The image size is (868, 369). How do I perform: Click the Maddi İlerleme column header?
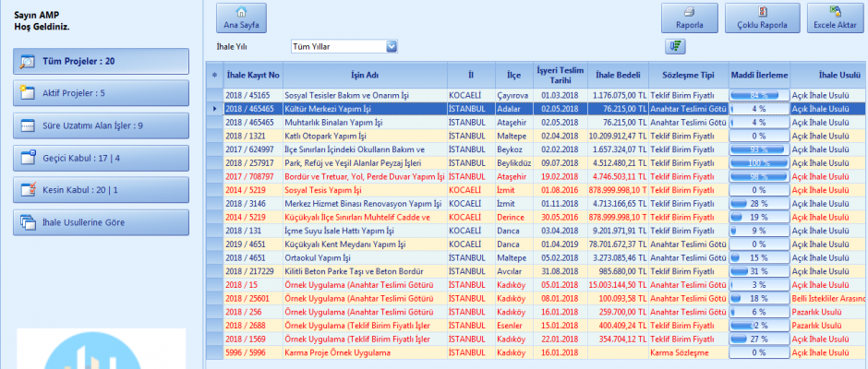pos(758,74)
